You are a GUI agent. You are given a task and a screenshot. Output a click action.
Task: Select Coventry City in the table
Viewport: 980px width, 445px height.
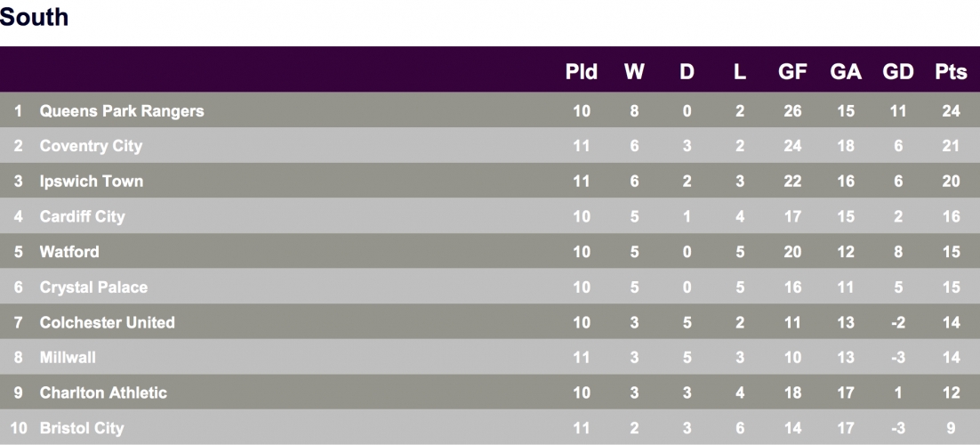(92, 146)
